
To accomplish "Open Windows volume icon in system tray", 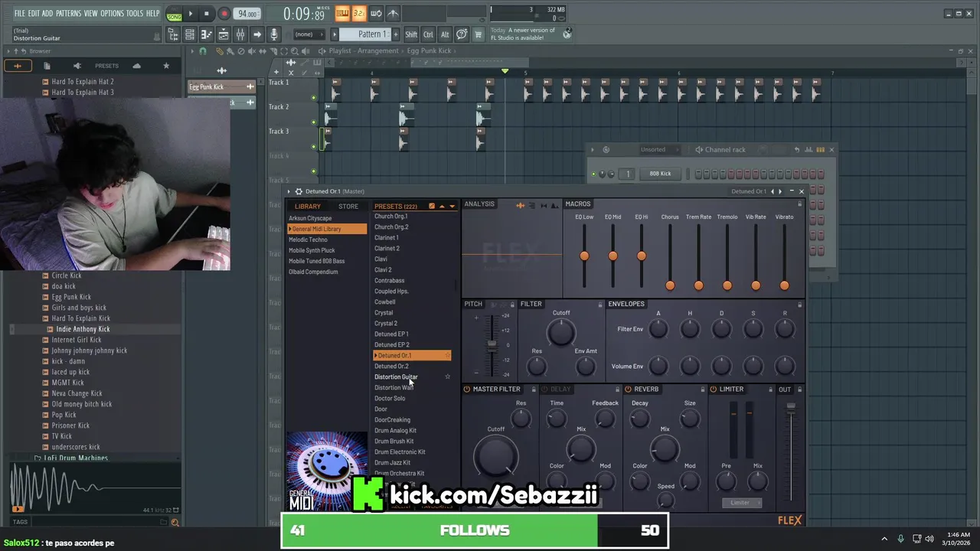I will click(929, 539).
